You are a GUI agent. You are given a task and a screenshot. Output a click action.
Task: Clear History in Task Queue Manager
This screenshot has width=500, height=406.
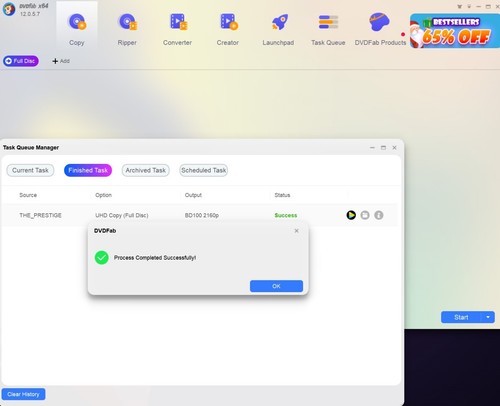[x=23, y=394]
